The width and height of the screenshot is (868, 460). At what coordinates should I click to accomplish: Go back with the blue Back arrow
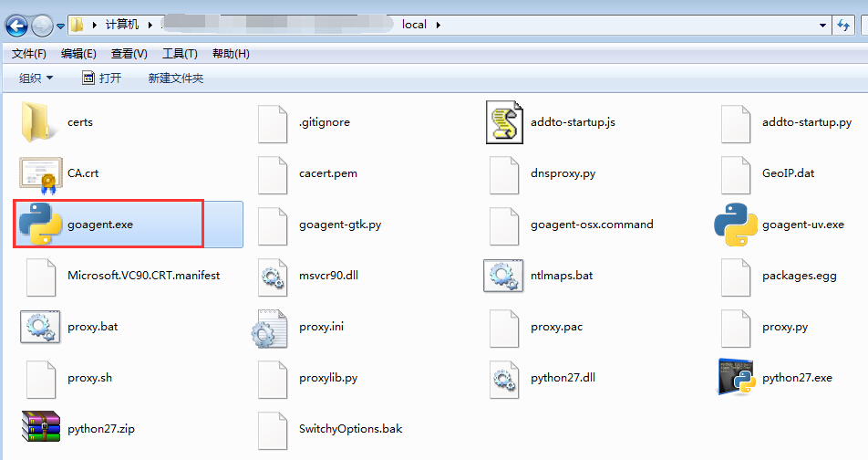click(x=16, y=25)
